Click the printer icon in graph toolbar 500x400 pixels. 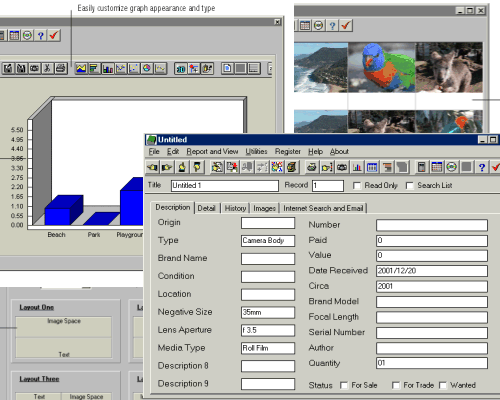[61, 68]
